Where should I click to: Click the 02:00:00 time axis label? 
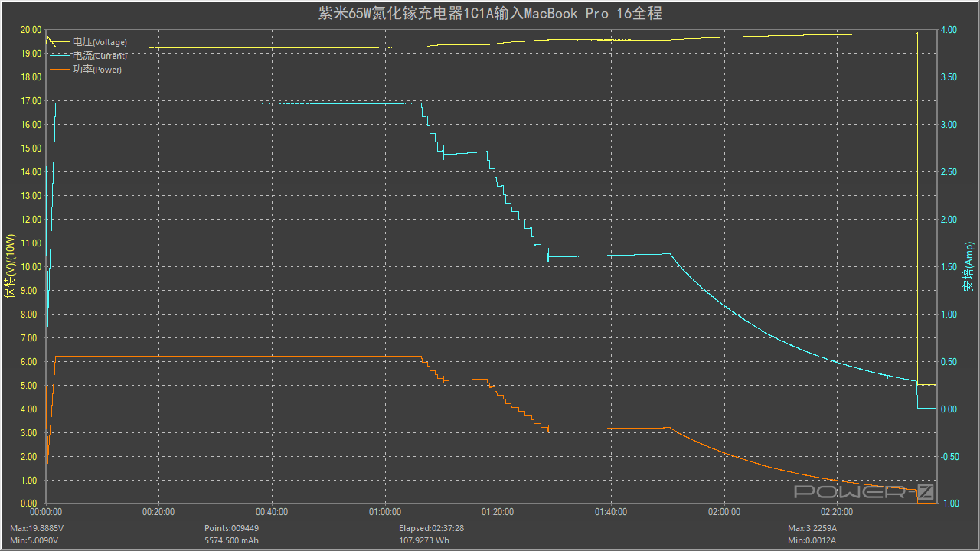pyautogui.click(x=724, y=512)
